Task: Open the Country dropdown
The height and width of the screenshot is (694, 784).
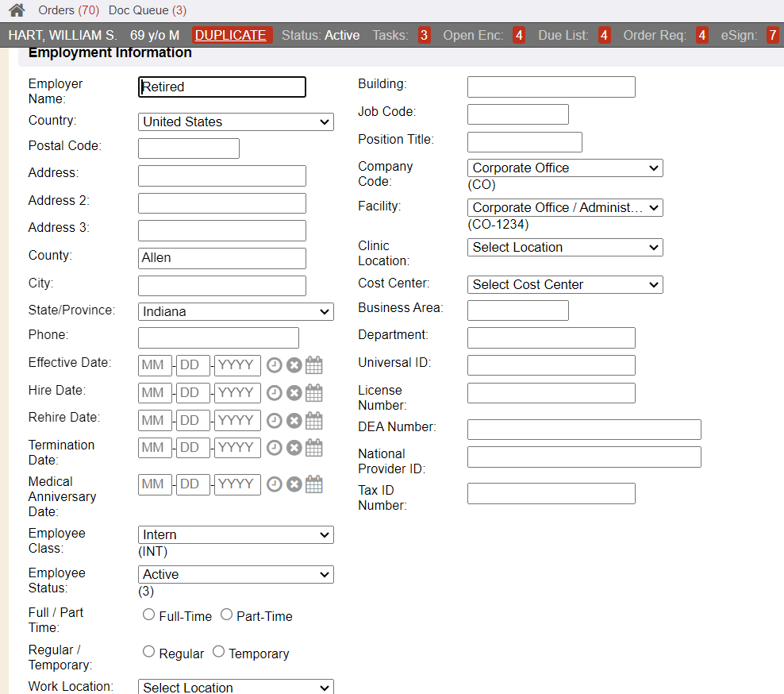Action: 236,122
